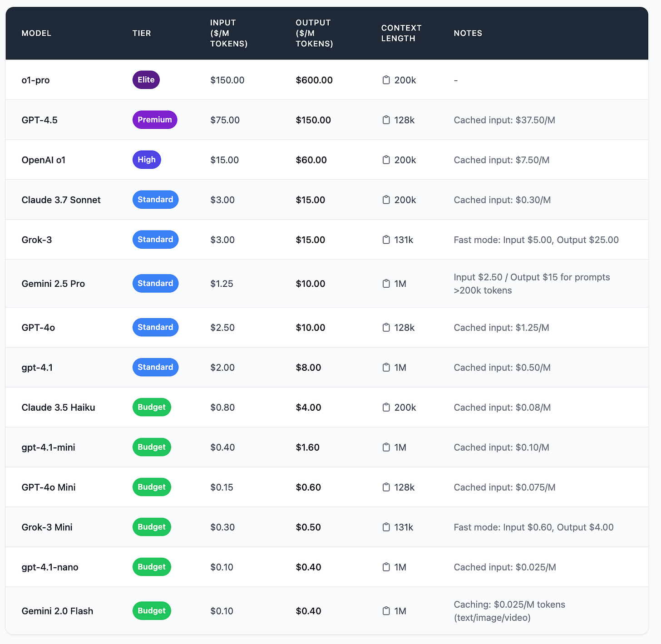The height and width of the screenshot is (644, 661).
Task: Click the clipboard icon in the GPT-4o Mini row
Action: tap(386, 487)
